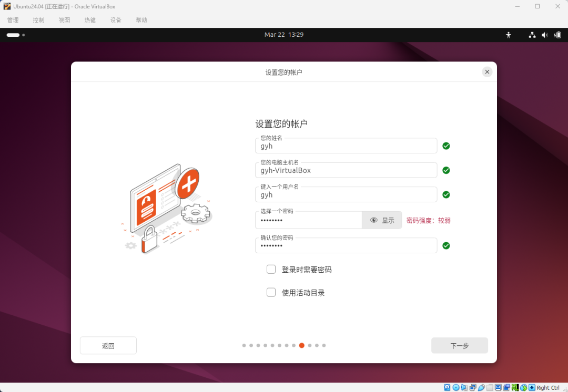Image resolution: width=568 pixels, height=392 pixels.
Task: Click the hard disk activity icon in VirtualBox status bar
Action: (x=447, y=387)
